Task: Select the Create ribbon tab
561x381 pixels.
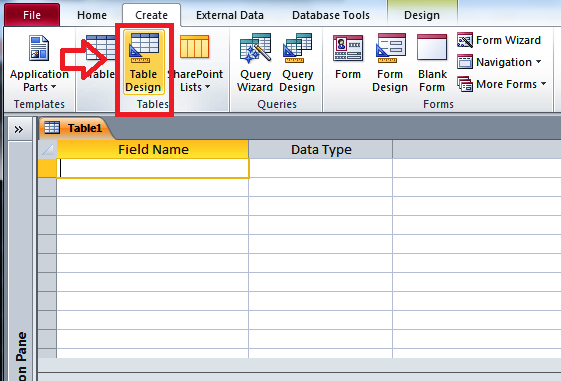Action: (x=151, y=15)
